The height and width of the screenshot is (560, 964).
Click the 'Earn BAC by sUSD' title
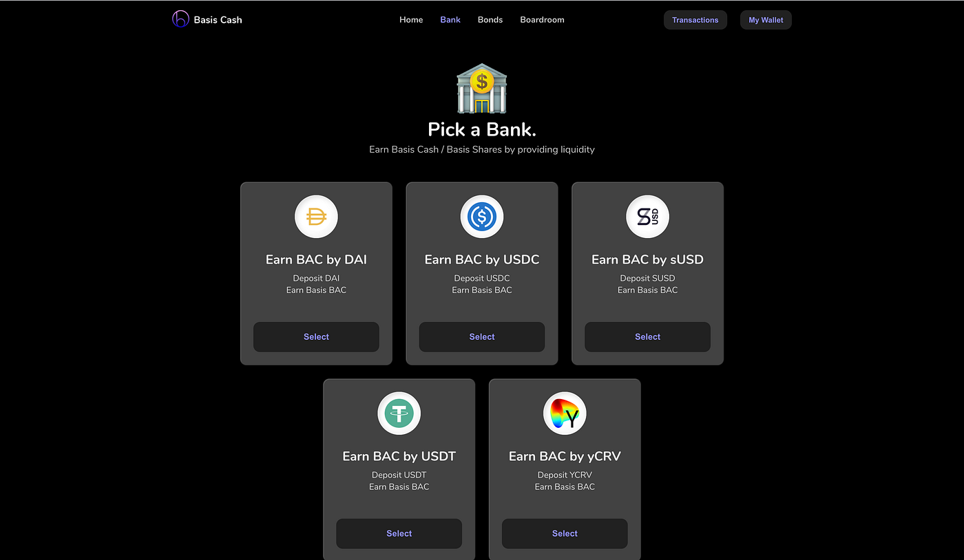(x=647, y=259)
